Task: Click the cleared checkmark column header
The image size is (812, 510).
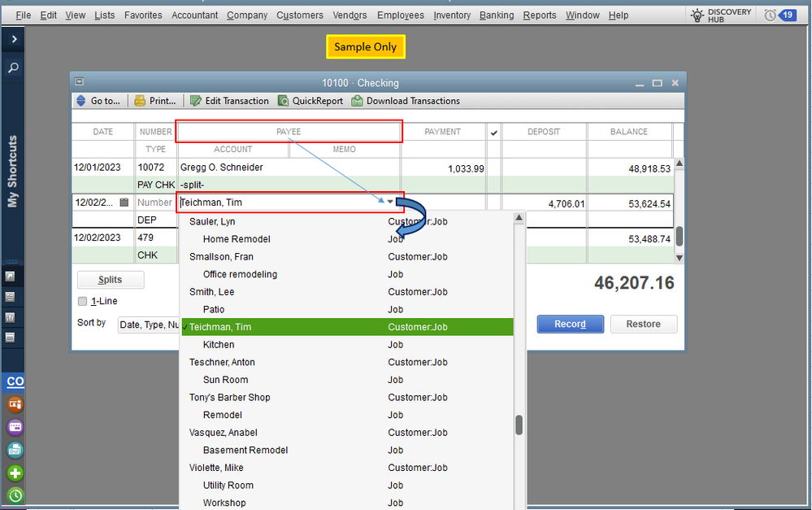Action: click(494, 132)
